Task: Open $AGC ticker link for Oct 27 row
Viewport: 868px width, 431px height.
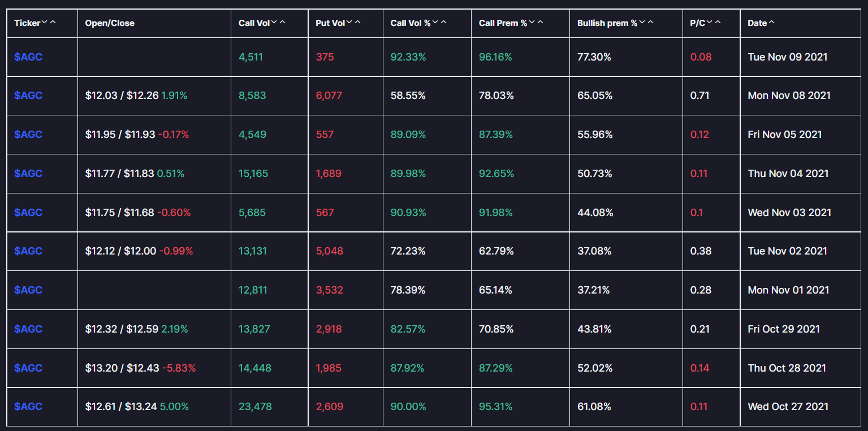Action: (28, 407)
